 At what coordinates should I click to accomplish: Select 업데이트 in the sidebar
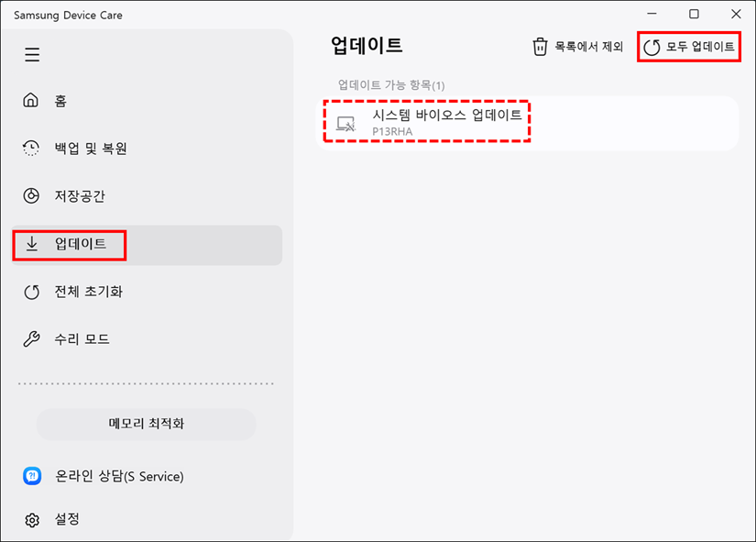pyautogui.click(x=147, y=245)
